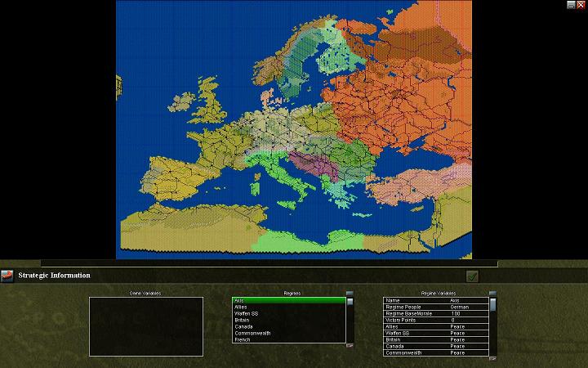Screen dimensions: 588x368
Task: Minimize the game window
Action: point(571,5)
